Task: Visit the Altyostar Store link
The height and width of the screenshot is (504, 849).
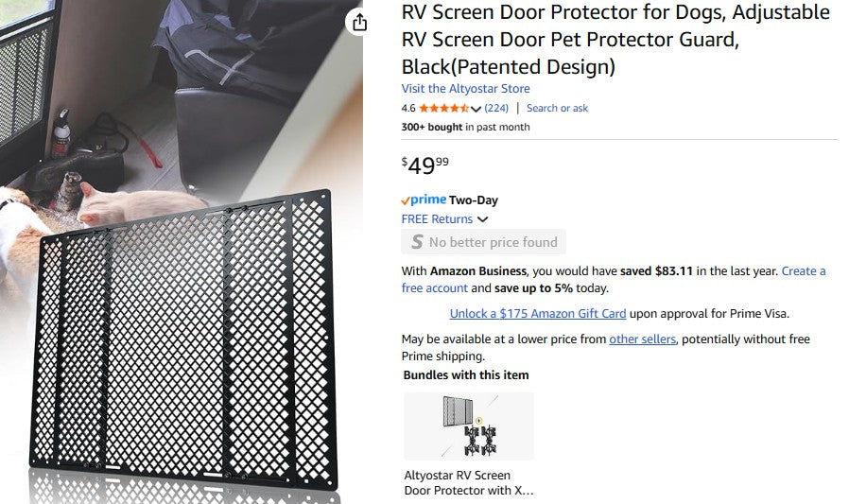Action: [x=465, y=89]
